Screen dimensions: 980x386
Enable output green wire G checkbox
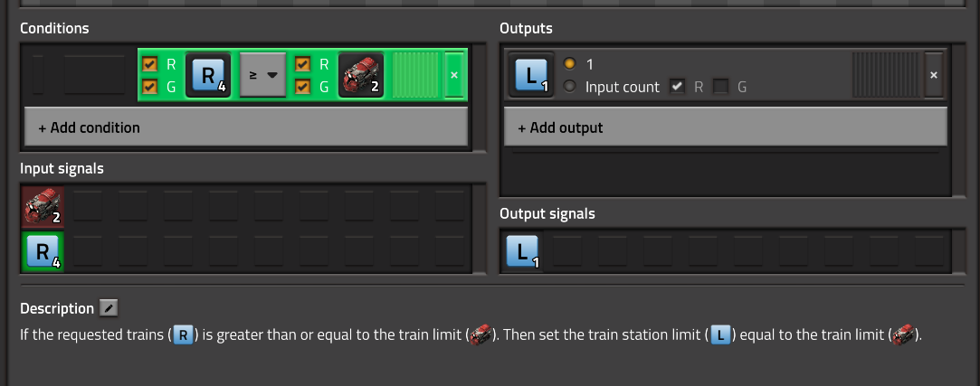(x=720, y=87)
